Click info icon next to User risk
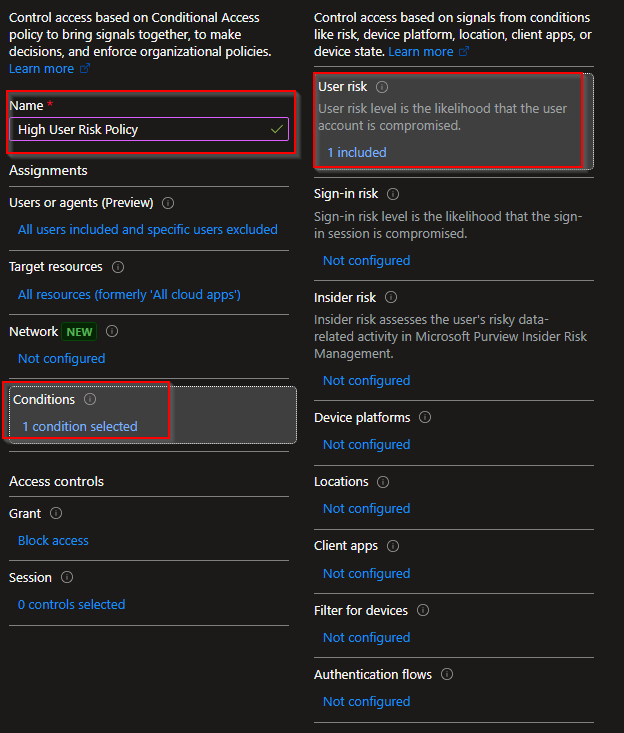 pos(382,87)
